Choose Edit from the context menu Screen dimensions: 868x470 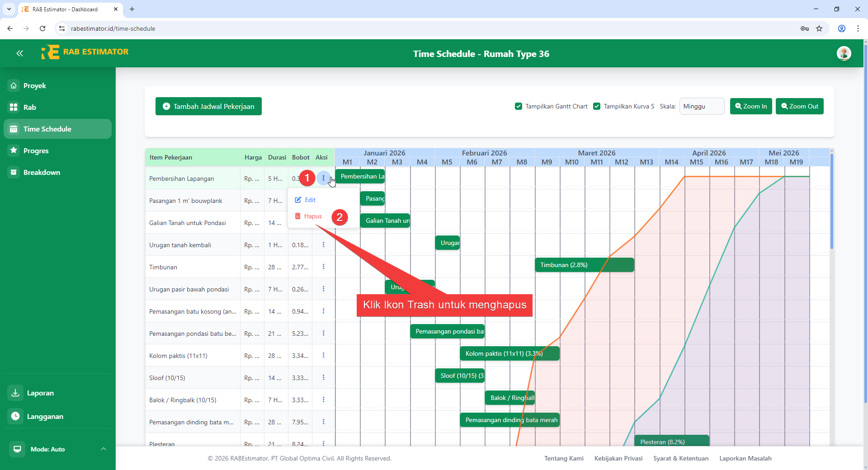pyautogui.click(x=311, y=200)
